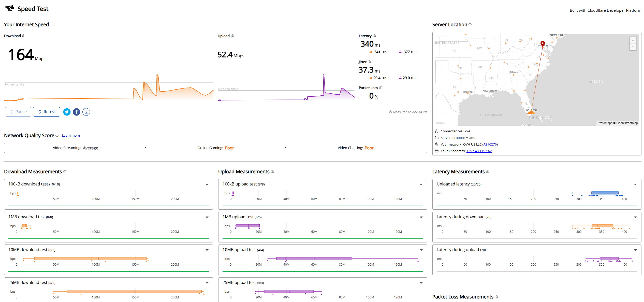
Task: Click the Retest button
Action: (x=47, y=112)
